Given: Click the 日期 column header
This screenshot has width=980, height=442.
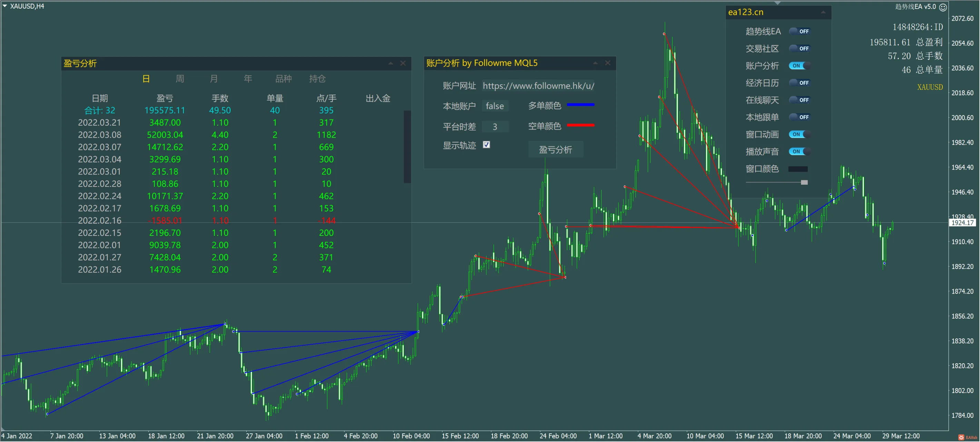Looking at the screenshot, I should (x=100, y=98).
